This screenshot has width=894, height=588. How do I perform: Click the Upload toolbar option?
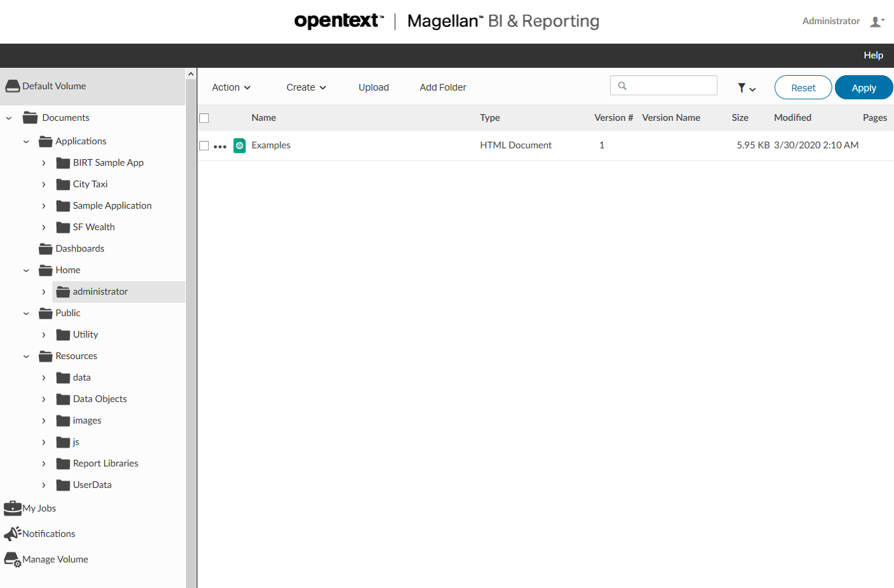(374, 87)
